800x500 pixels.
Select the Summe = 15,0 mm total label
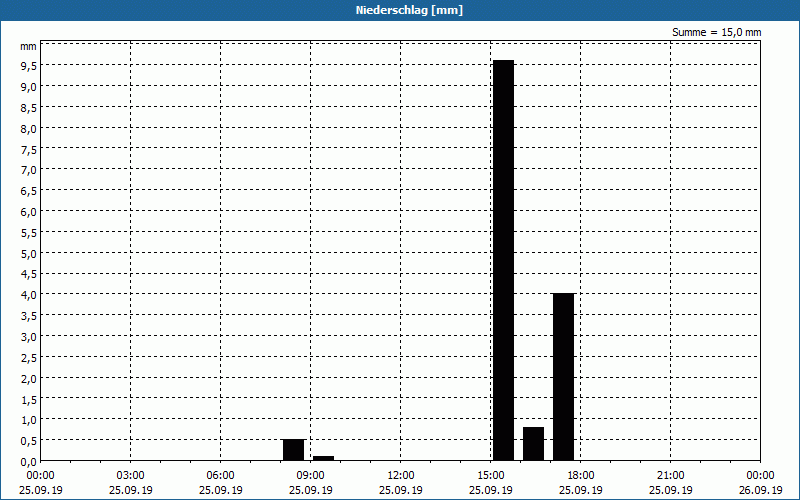716,32
